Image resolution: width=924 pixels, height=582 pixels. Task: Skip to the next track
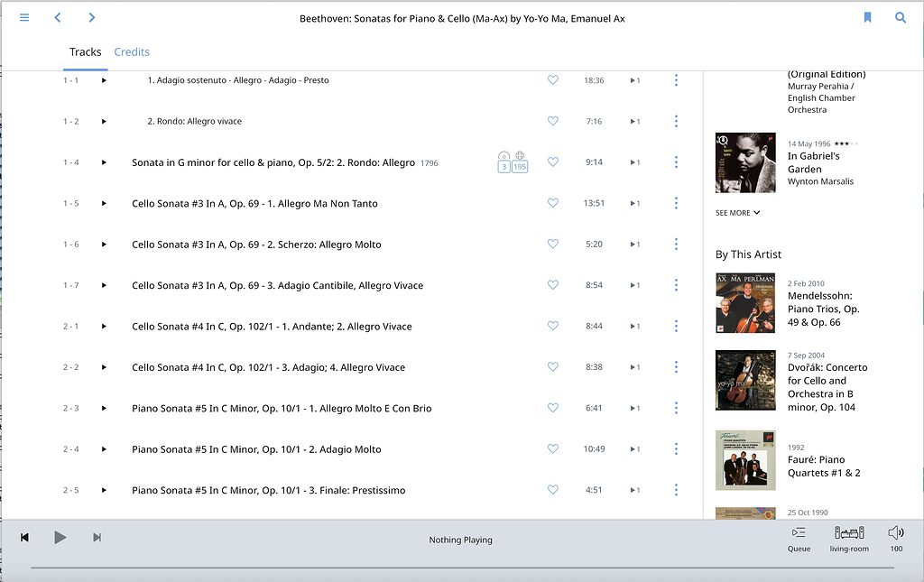(97, 538)
